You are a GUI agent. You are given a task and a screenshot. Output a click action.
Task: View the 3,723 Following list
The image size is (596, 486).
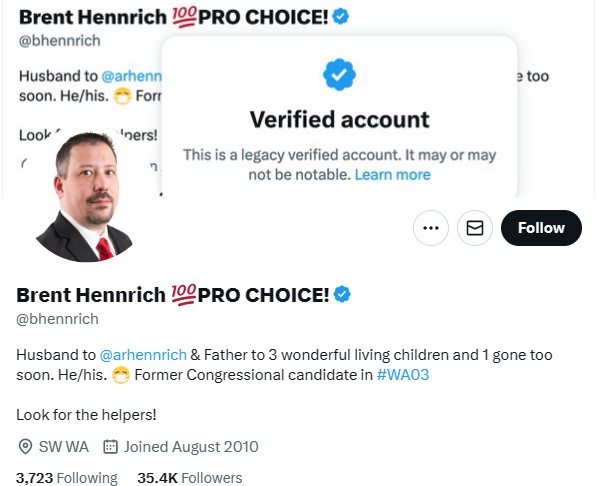click(x=67, y=478)
